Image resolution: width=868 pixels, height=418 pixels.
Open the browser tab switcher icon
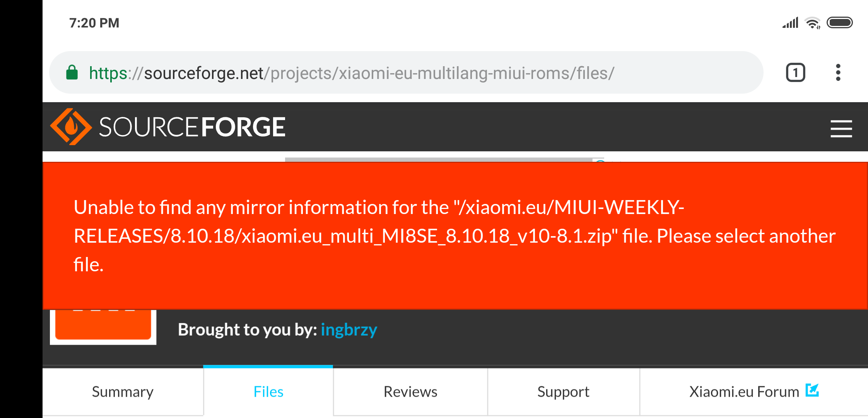pos(795,73)
